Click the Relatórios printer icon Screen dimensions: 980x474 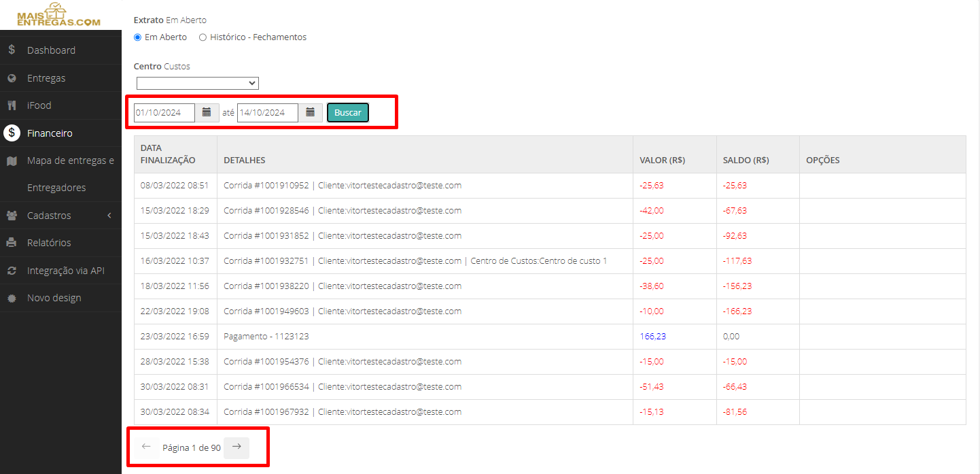pos(12,243)
